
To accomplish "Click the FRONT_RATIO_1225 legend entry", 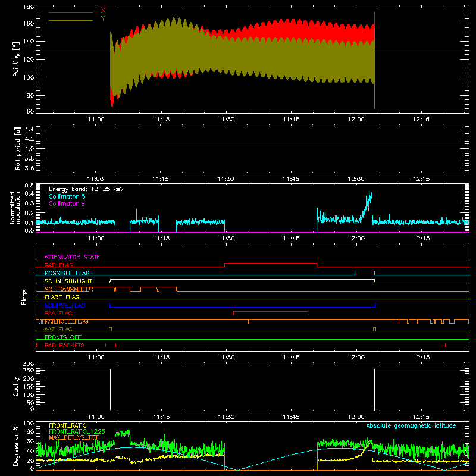I will click(x=77, y=431).
